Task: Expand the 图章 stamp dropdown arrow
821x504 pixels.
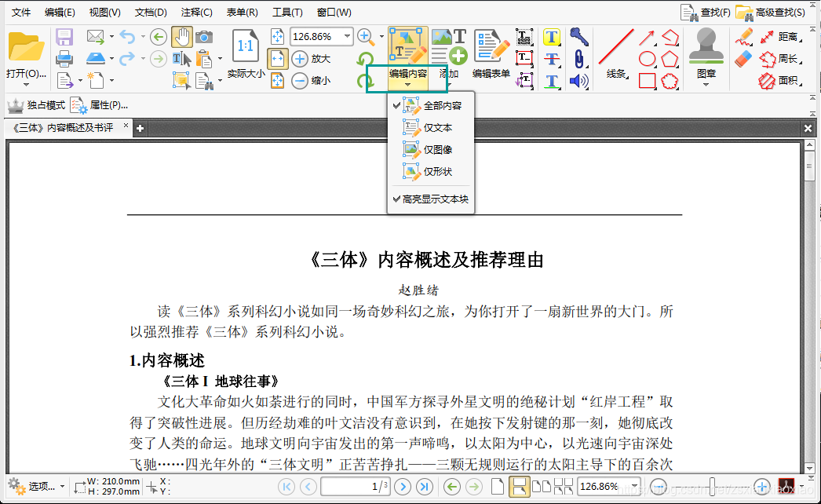Action: coord(706,84)
